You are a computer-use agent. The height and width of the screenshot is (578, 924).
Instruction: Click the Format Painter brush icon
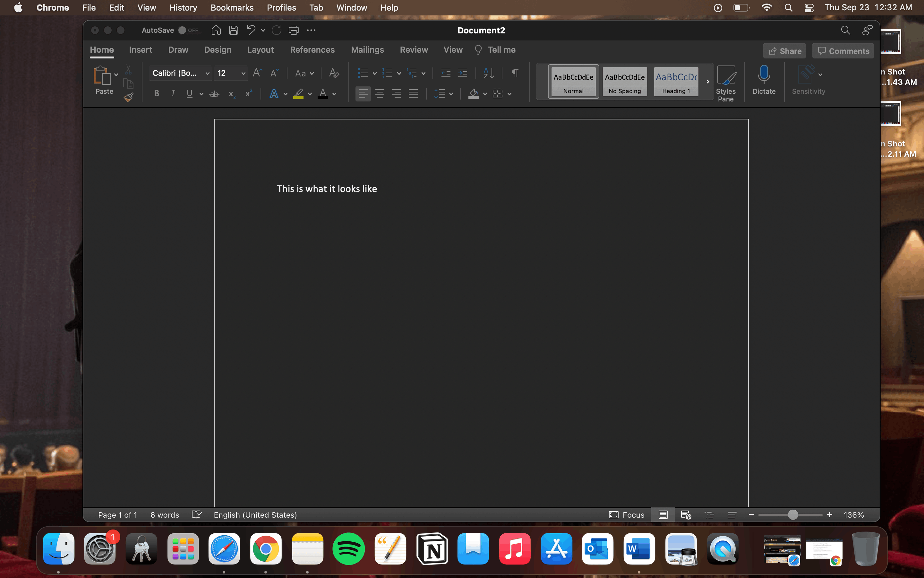point(129,98)
